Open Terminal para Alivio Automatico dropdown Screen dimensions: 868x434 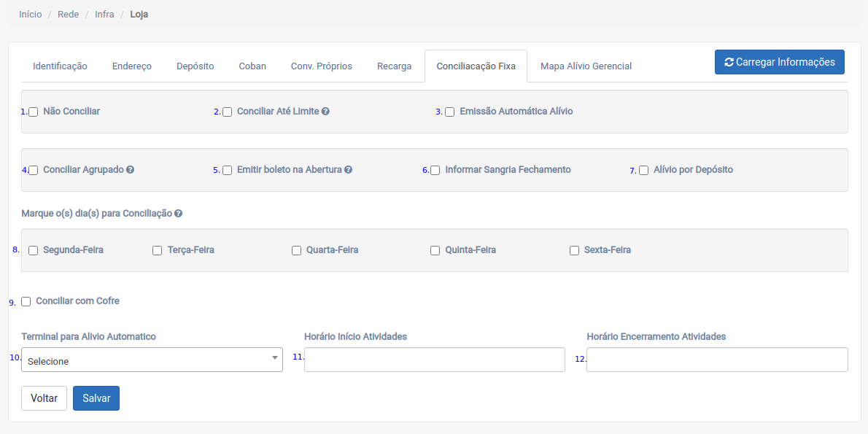click(x=152, y=360)
